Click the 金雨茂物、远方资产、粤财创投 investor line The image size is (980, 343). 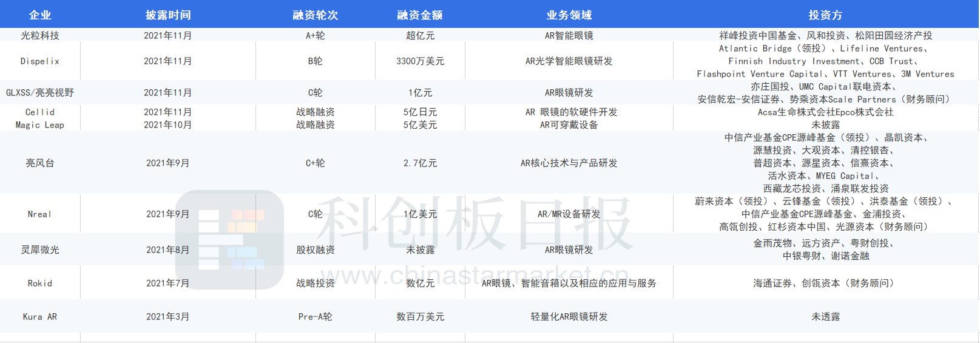[x=825, y=243]
